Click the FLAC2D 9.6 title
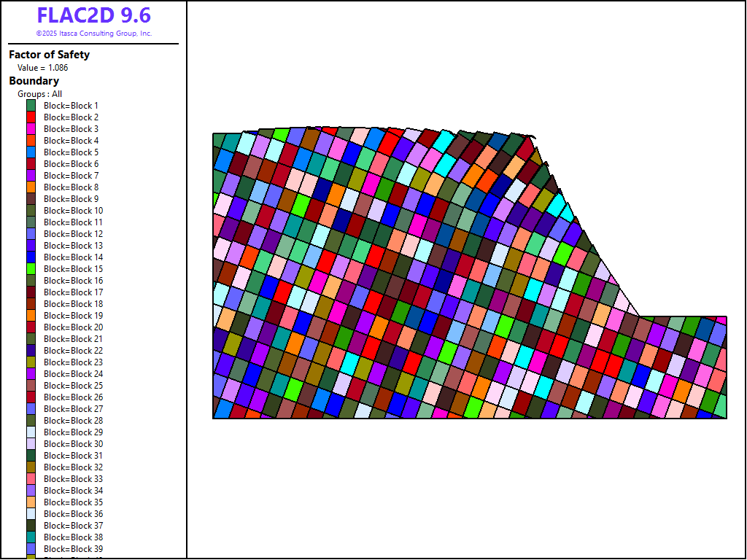Viewport: 747px width, 560px height. point(93,16)
